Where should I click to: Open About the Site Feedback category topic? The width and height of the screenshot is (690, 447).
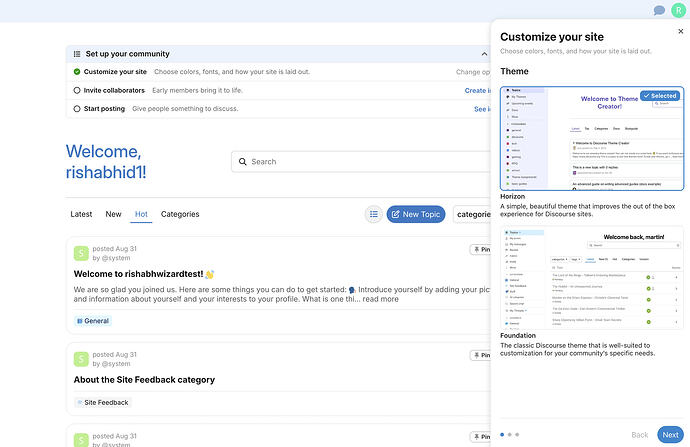point(144,380)
